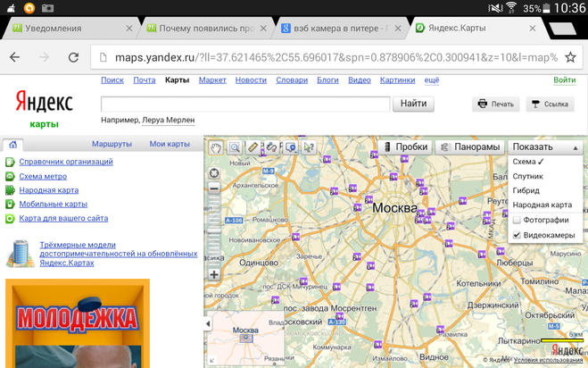Click the browser address bar

[x=335, y=57]
